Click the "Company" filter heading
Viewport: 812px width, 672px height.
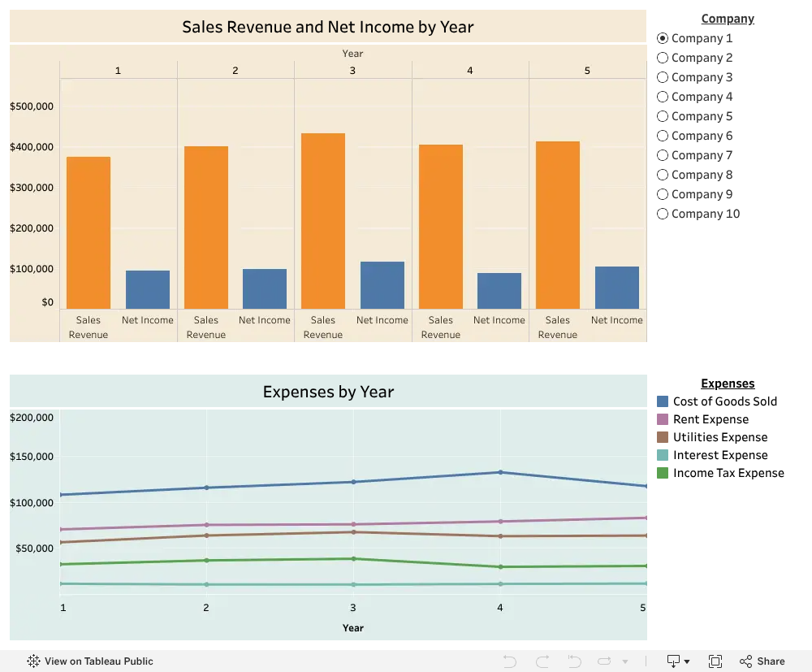tap(728, 19)
